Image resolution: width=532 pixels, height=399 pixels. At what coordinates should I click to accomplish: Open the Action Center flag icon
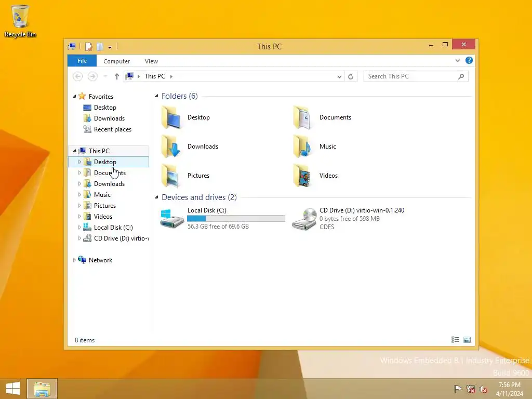[458, 389]
